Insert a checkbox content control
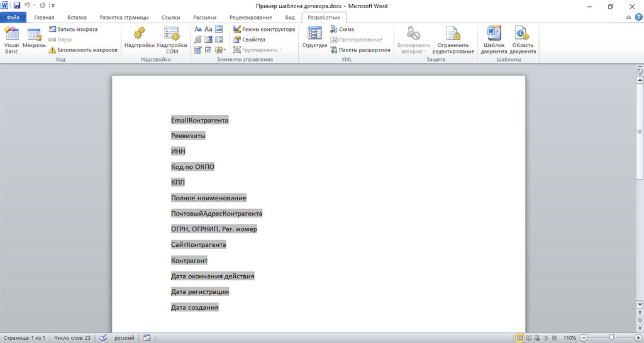The width and height of the screenshot is (644, 343). click(x=208, y=50)
